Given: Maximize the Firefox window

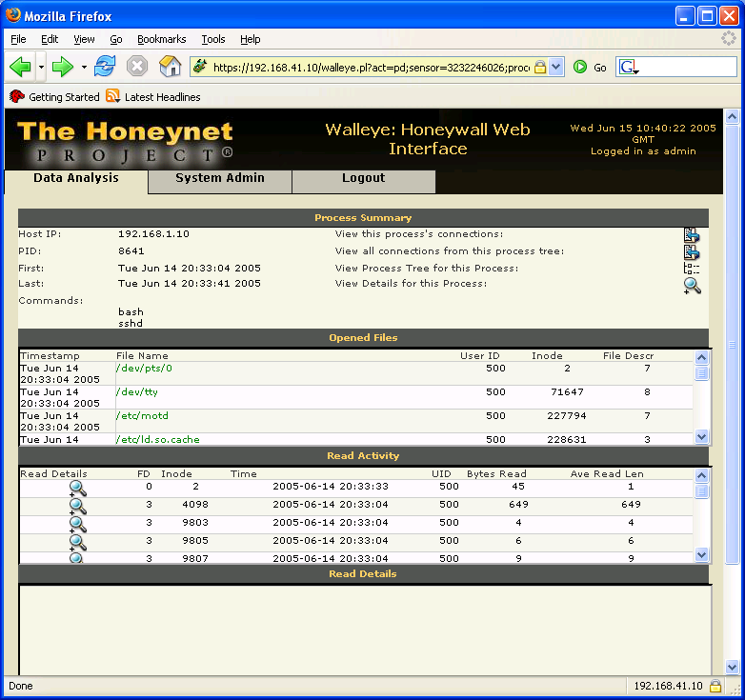Looking at the screenshot, I should click(x=707, y=16).
